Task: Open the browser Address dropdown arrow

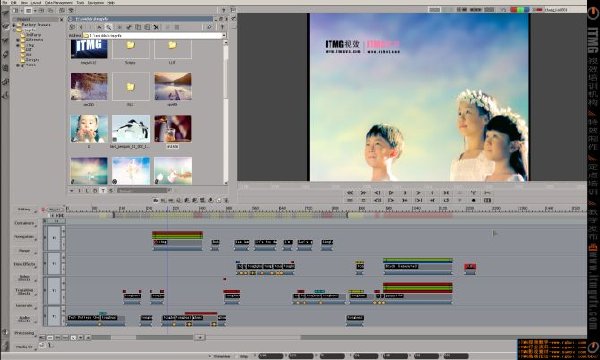Action: tap(224, 35)
